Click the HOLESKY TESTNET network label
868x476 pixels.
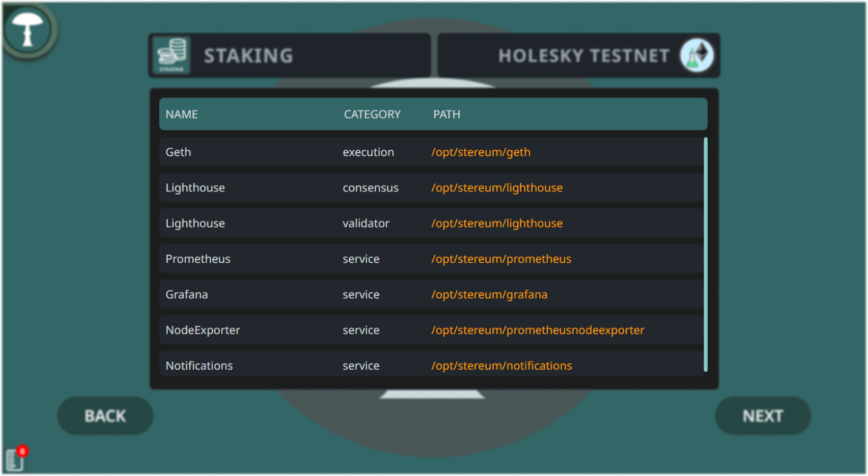(x=584, y=56)
